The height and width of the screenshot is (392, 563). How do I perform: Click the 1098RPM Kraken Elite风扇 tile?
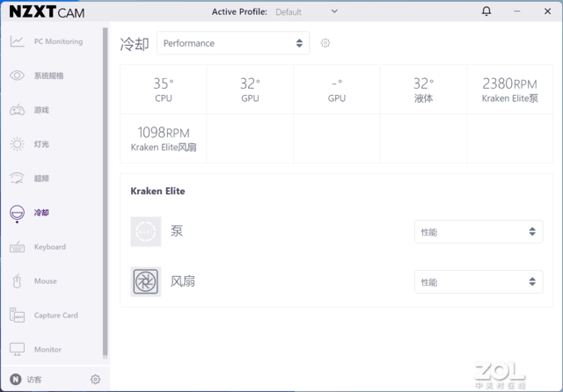point(164,139)
